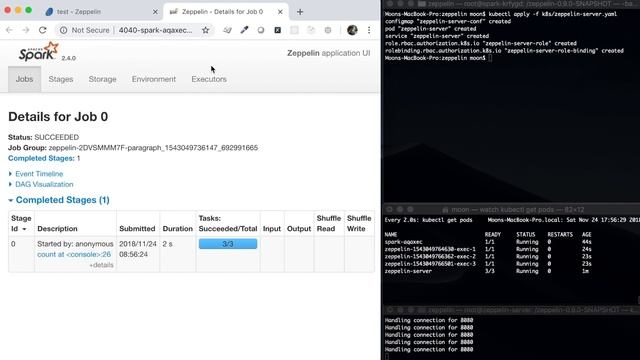The height and width of the screenshot is (360, 640).
Task: Click the kubectl apply command line in terminal
Action: click(501, 14)
